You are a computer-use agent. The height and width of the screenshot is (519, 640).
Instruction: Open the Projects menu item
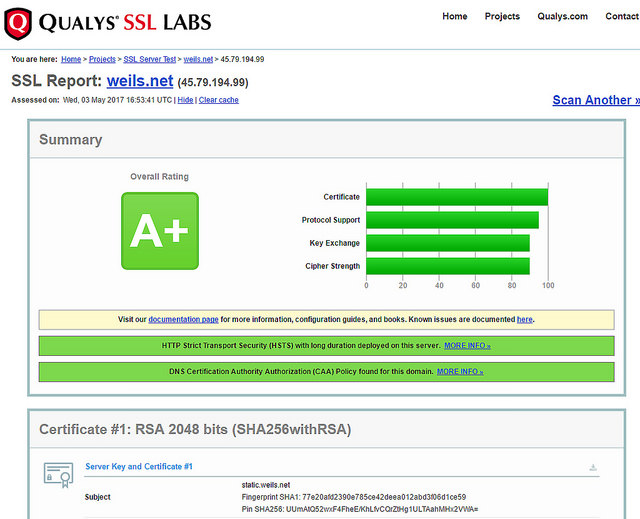502,16
